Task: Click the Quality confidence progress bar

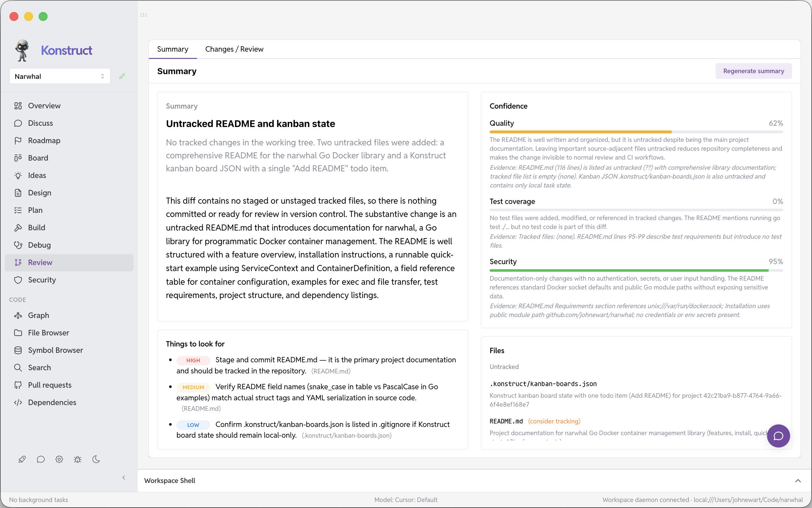Action: (636, 132)
